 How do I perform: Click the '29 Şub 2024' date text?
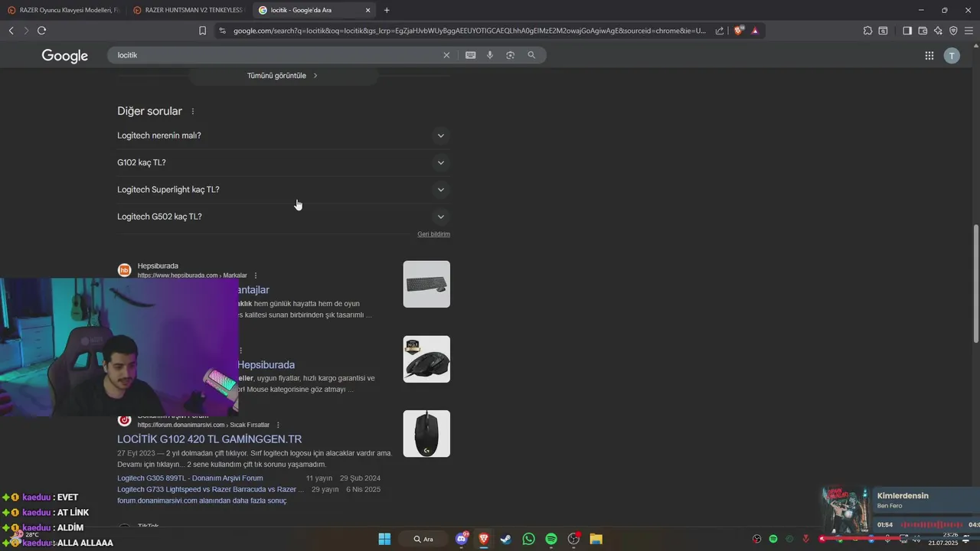tap(360, 478)
